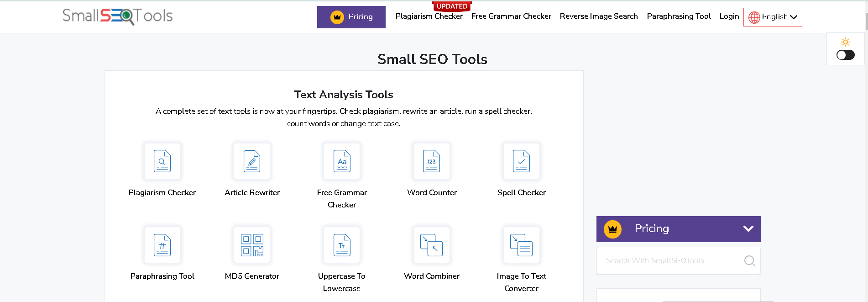Image resolution: width=868 pixels, height=302 pixels.
Task: Click the Image To Text Converter label
Action: point(522,282)
